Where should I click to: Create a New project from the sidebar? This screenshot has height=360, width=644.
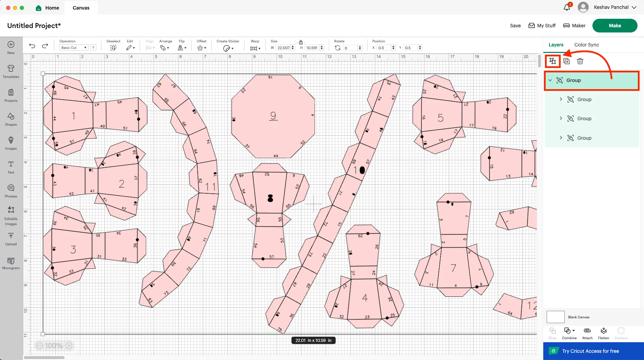[11, 47]
